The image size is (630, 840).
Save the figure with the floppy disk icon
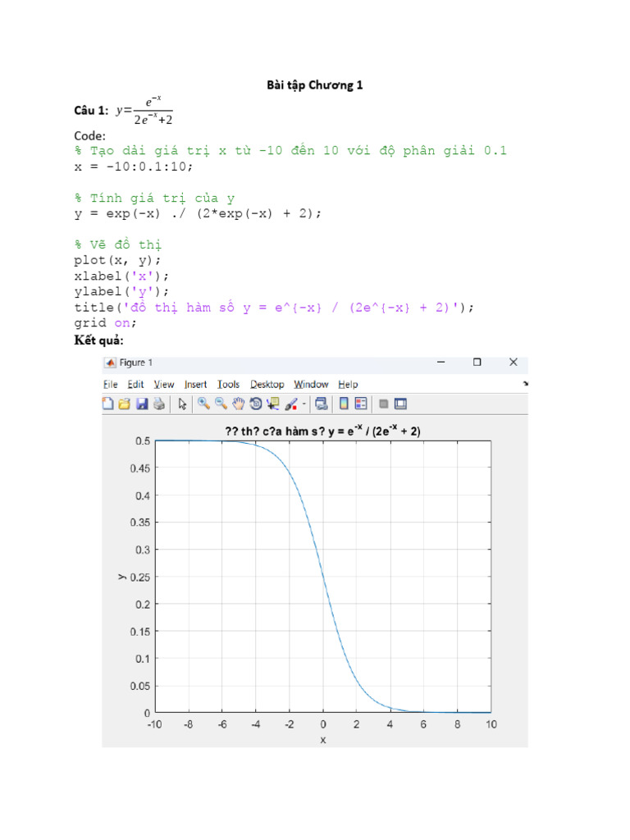142,404
